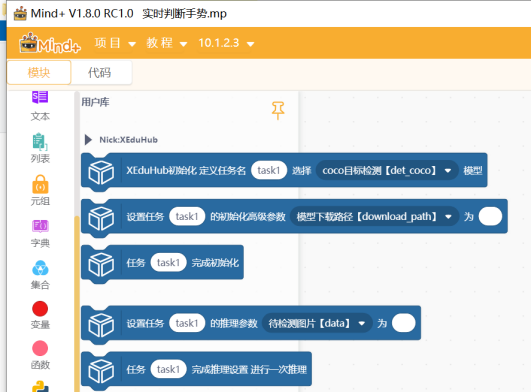This screenshot has height=392, width=531.
Task: Pin the block palette with pushpin icon
Action: click(278, 110)
